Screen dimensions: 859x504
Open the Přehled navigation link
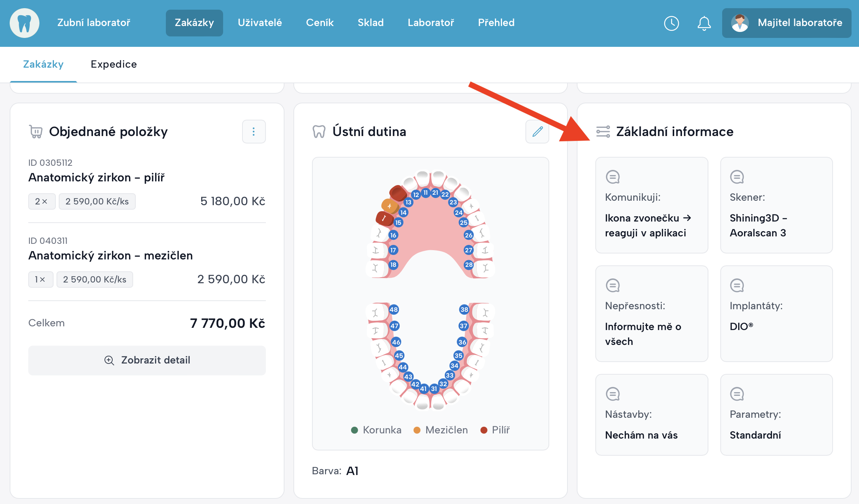[x=496, y=23]
